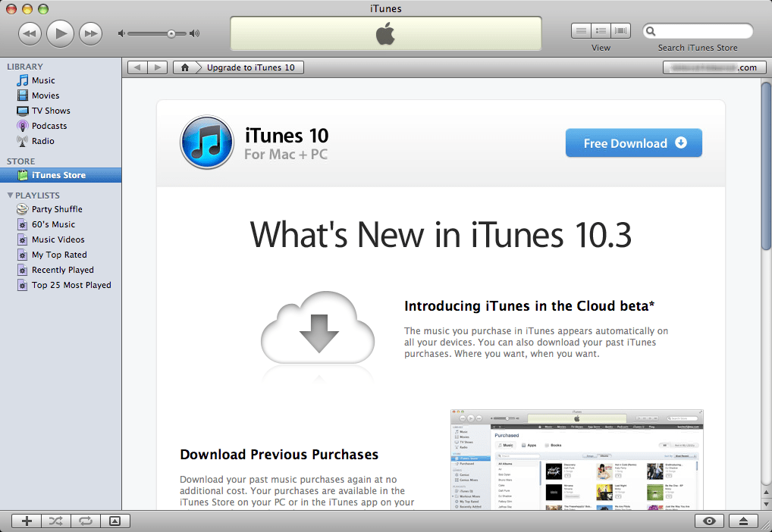Switch to list view
The image size is (772, 532).
point(581,31)
